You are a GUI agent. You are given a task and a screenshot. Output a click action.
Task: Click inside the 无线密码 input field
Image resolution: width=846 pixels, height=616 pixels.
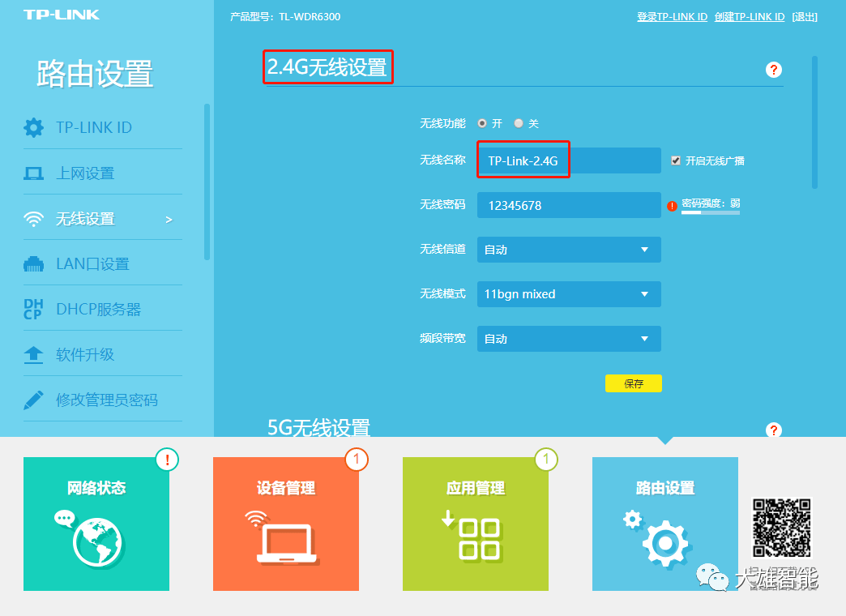tap(568, 205)
